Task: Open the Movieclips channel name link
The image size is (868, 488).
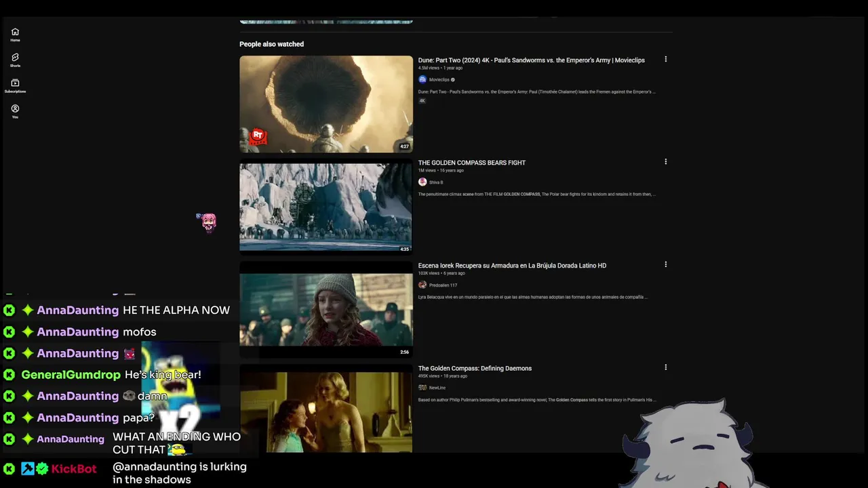Action: point(439,80)
